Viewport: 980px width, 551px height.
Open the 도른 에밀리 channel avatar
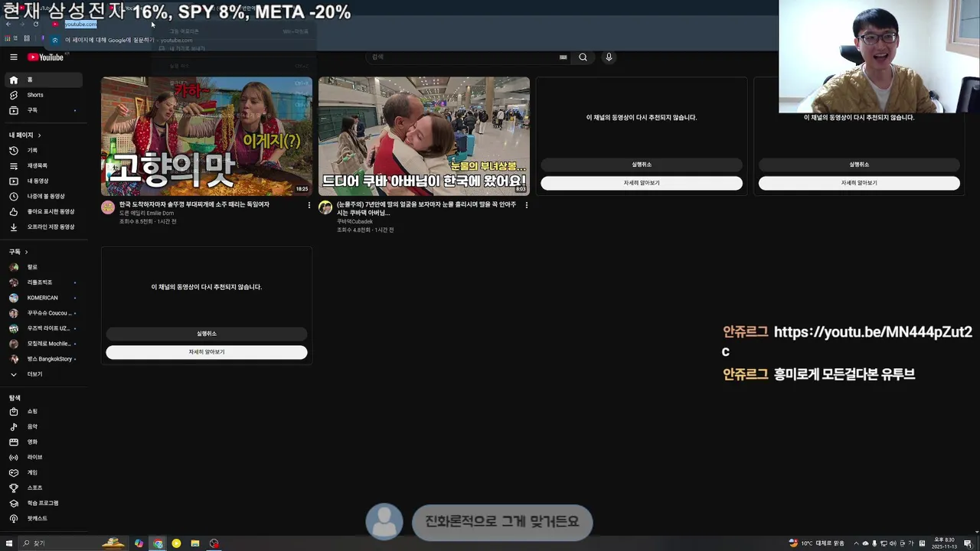(108, 207)
